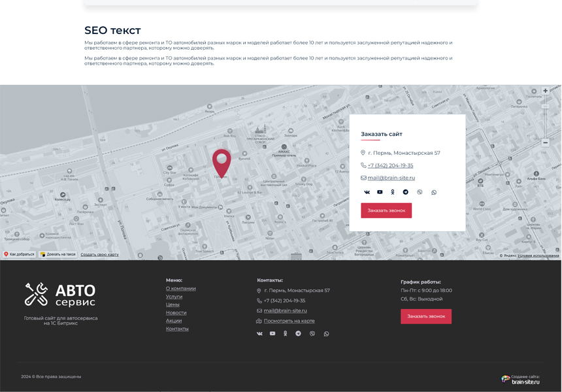562x392 pixels.
Task: Open WhatsApp icon in map contact card
Action: (x=434, y=192)
